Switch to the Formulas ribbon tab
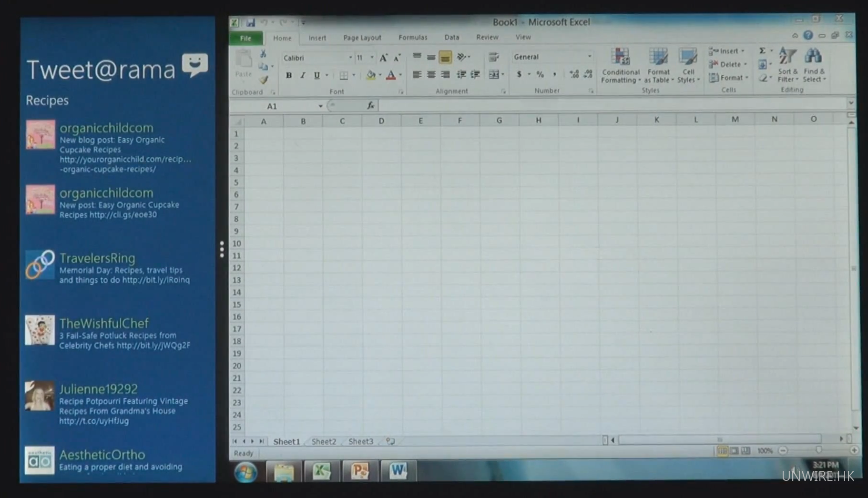This screenshot has width=868, height=498. coord(413,37)
